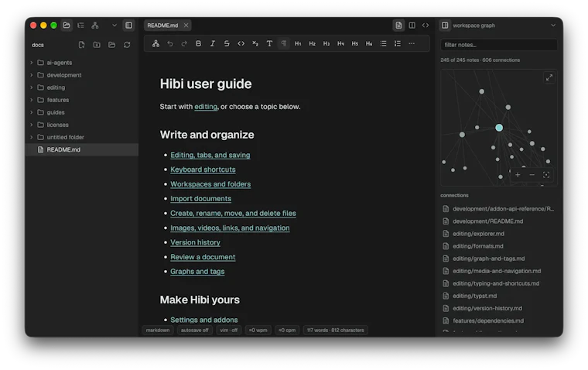The height and width of the screenshot is (370, 588).
Task: Switch sidebar to outline view
Action: (x=80, y=25)
